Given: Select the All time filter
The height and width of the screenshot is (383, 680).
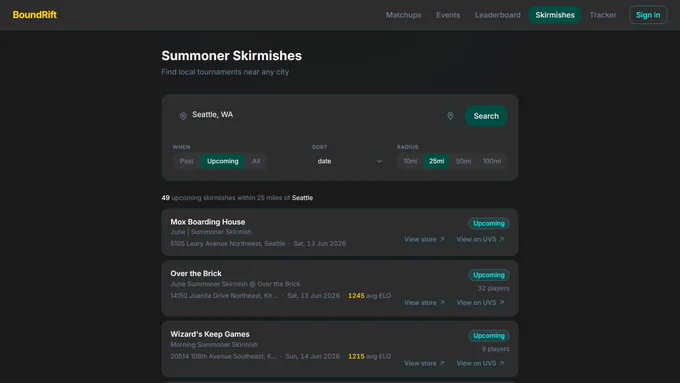Looking at the screenshot, I should coord(256,161).
